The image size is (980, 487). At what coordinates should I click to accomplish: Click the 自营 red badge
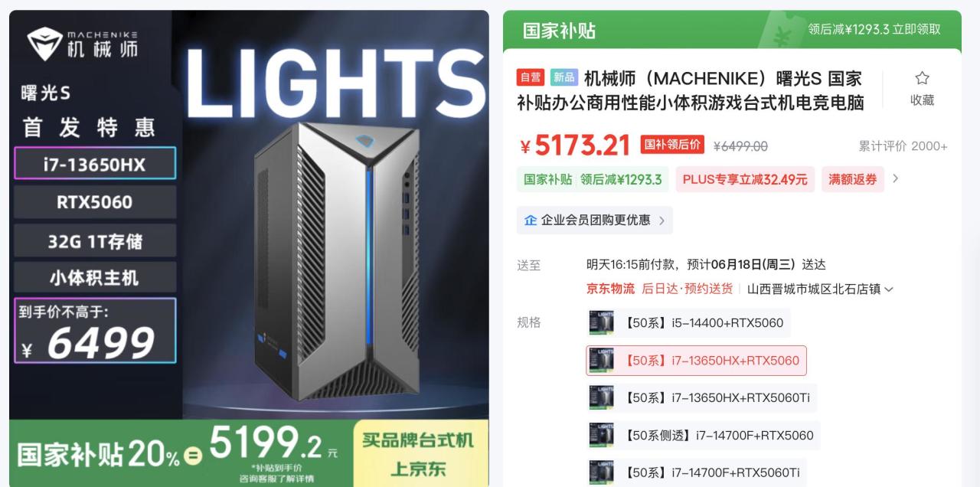point(530,77)
